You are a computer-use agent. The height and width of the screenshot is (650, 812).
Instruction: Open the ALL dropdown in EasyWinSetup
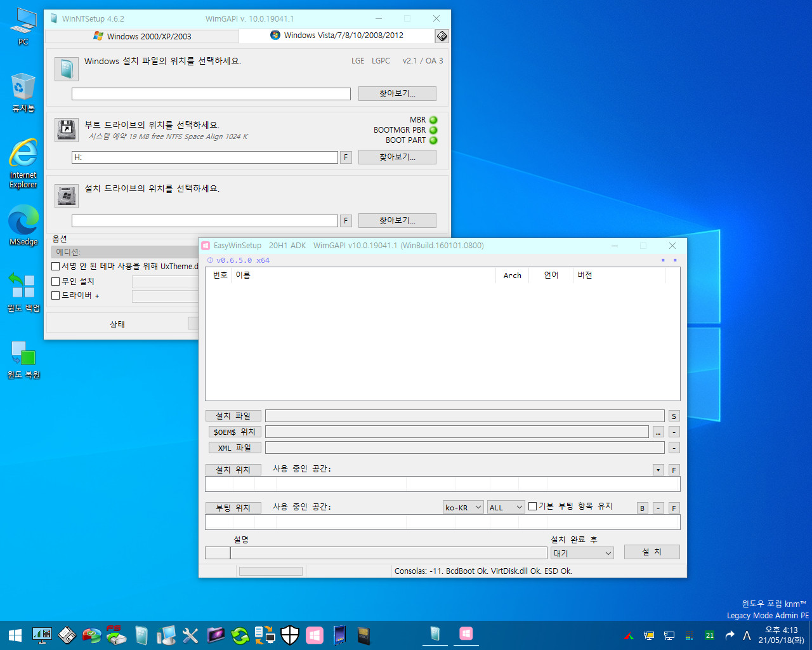tap(506, 507)
